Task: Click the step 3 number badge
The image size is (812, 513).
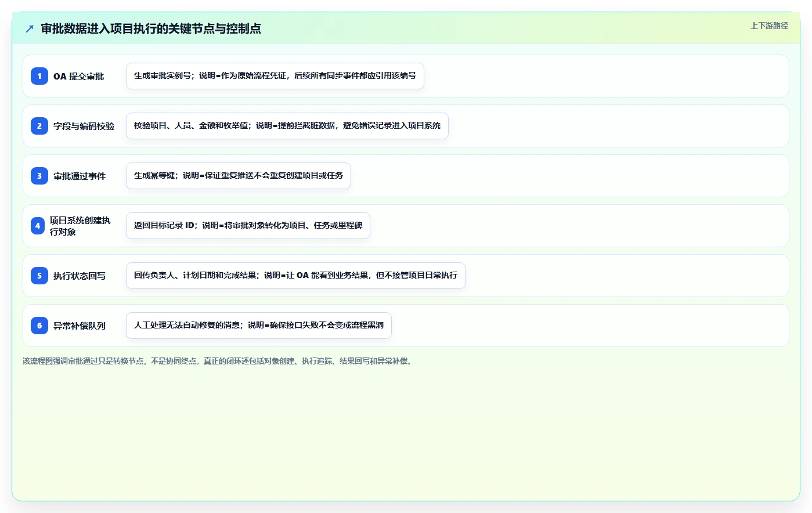Action: tap(39, 176)
